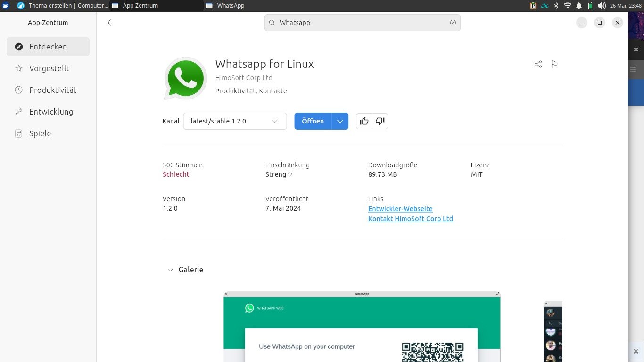Click the Whatsapp for Linux title

(x=264, y=64)
